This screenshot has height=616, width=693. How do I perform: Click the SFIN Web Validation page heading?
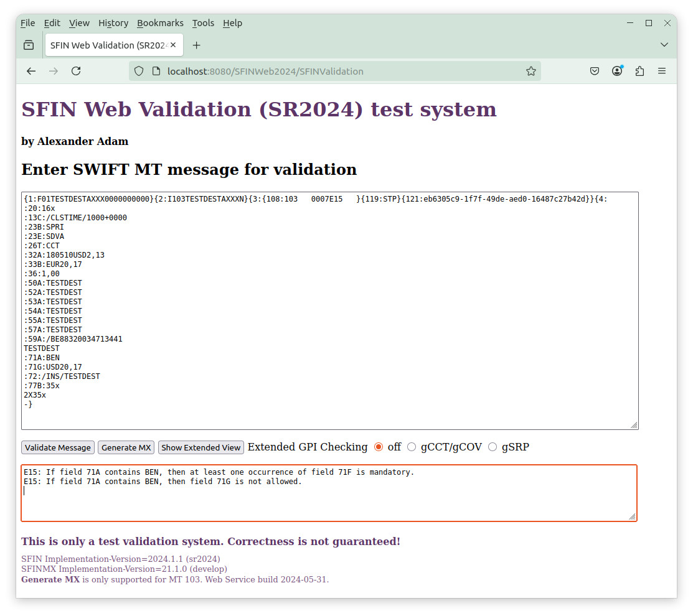(x=259, y=109)
